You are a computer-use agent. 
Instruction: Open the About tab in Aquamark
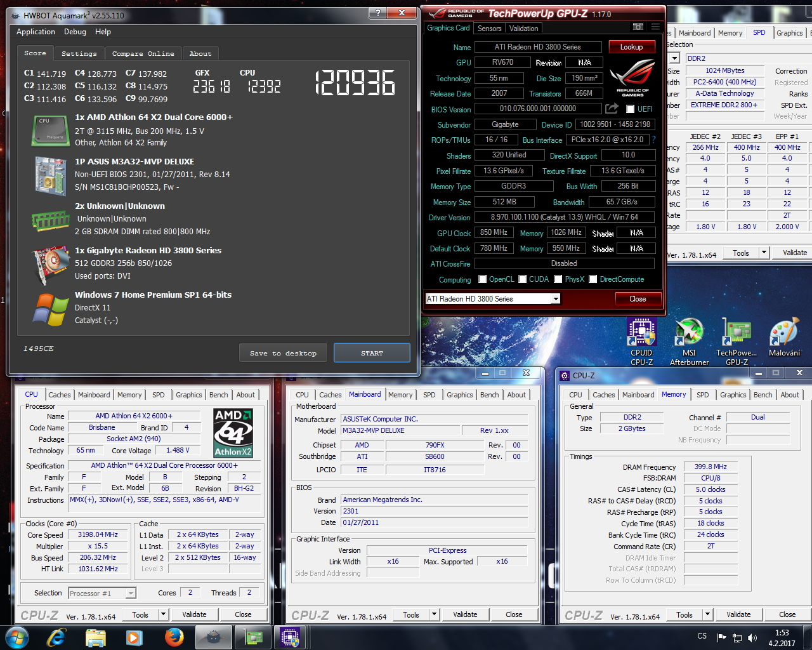coord(200,54)
